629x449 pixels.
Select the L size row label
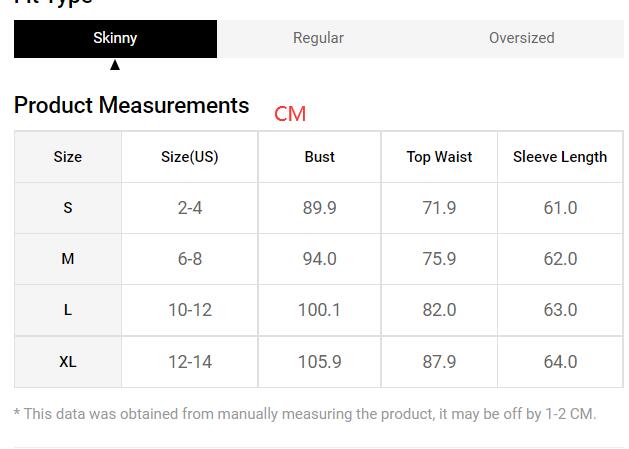pos(68,310)
